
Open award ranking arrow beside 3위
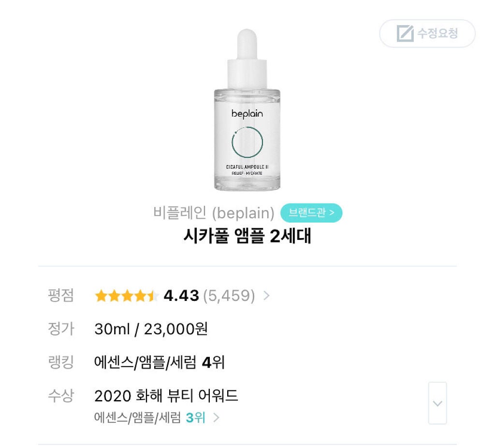click(x=216, y=418)
